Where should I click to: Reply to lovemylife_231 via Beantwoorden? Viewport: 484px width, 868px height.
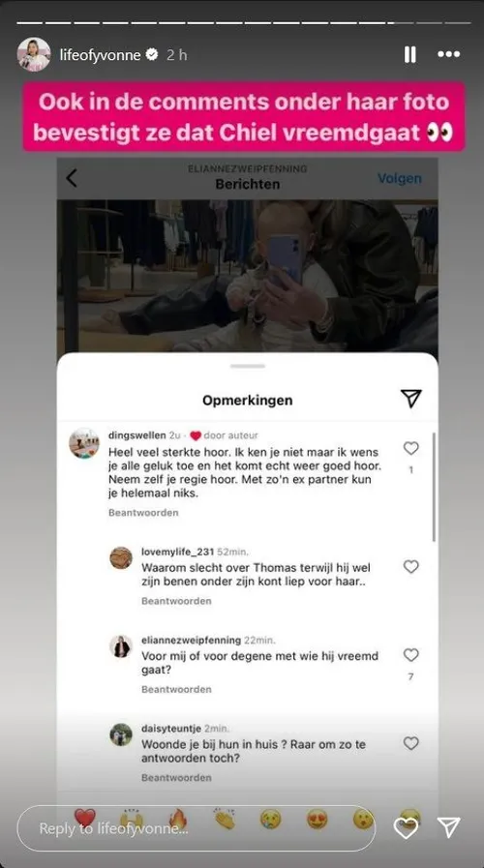click(176, 601)
